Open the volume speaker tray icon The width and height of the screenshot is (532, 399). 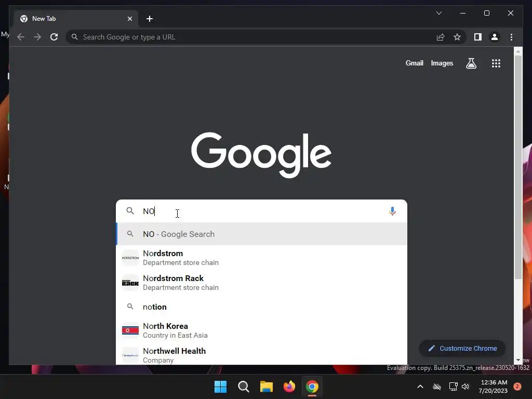[x=465, y=387]
